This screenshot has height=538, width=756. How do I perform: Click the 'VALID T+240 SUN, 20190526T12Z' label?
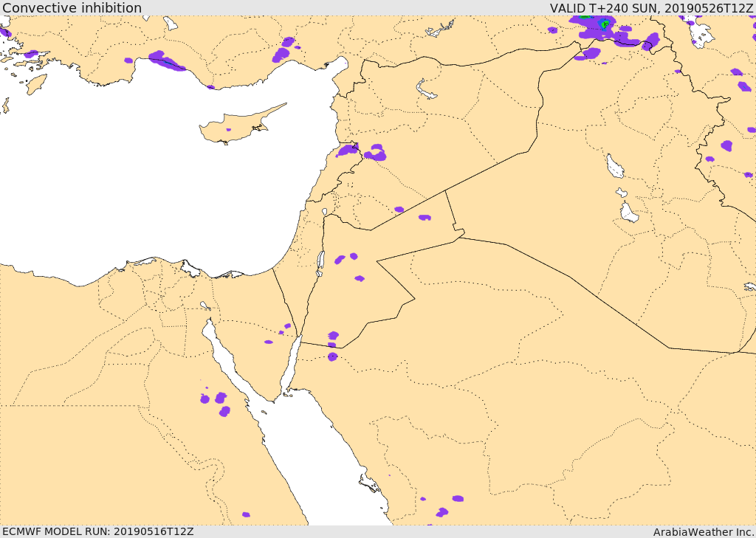(x=651, y=7)
